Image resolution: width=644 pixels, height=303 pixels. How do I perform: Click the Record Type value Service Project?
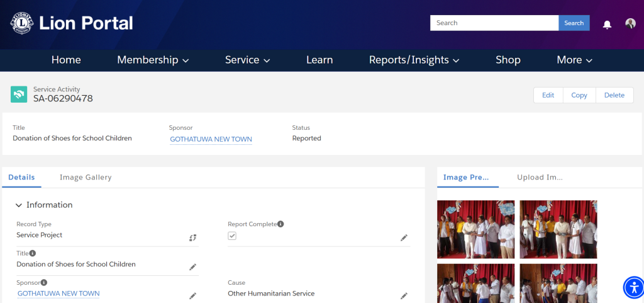click(40, 235)
